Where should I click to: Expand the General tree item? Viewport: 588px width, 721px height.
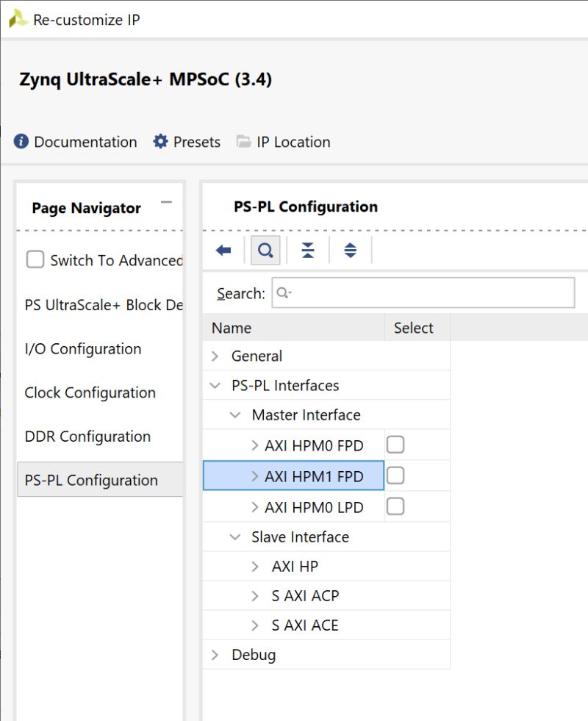click(214, 356)
